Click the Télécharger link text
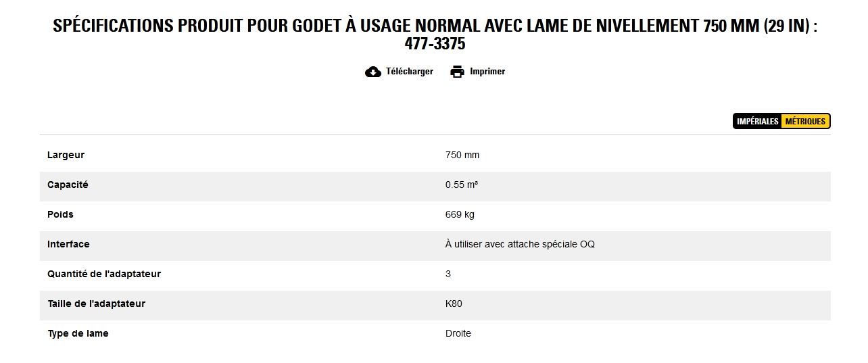Screen dimensions: 868x363 [409, 72]
